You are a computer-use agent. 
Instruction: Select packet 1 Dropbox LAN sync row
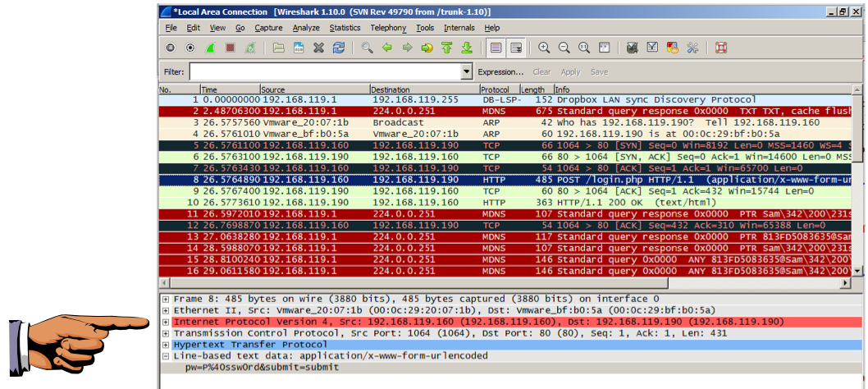coord(506,100)
